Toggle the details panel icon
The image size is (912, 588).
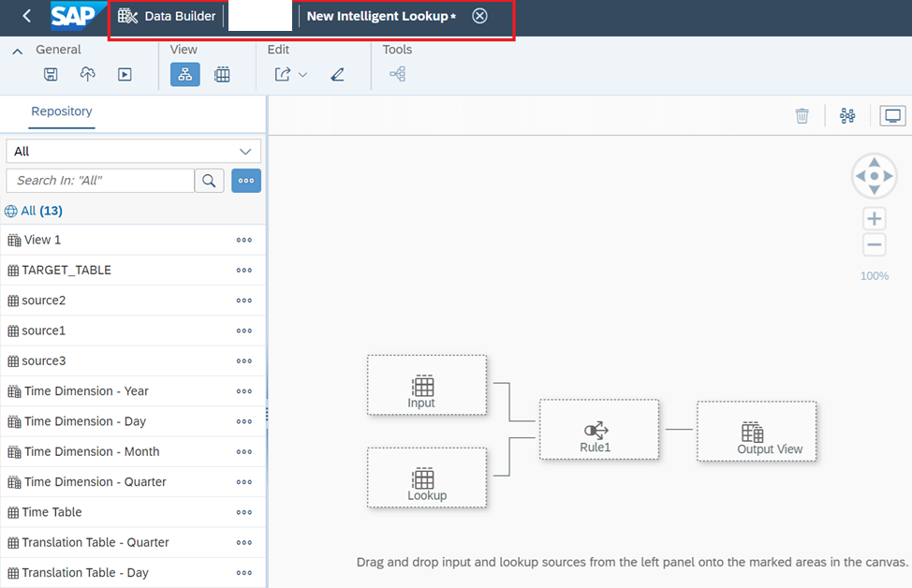893,116
